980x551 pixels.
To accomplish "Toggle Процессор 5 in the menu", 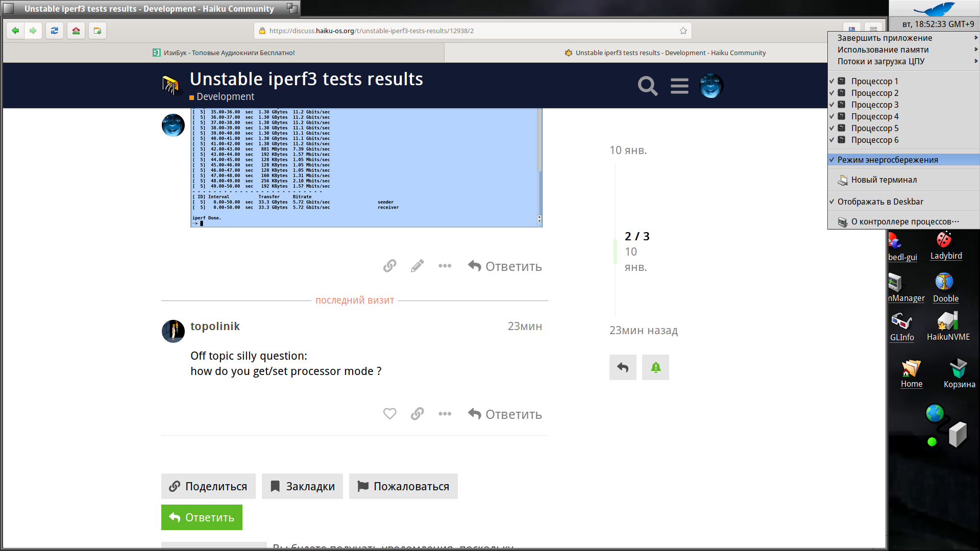I will coord(903,128).
